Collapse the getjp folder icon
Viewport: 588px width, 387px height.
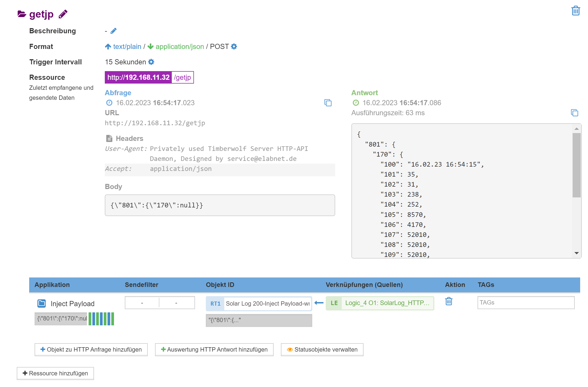pyautogui.click(x=22, y=14)
